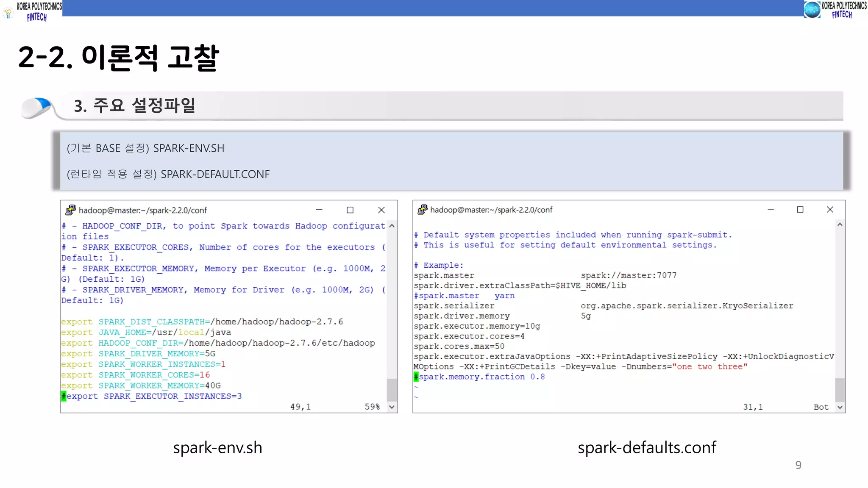Close the right spark-defaults.conf terminal window

pyautogui.click(x=830, y=209)
